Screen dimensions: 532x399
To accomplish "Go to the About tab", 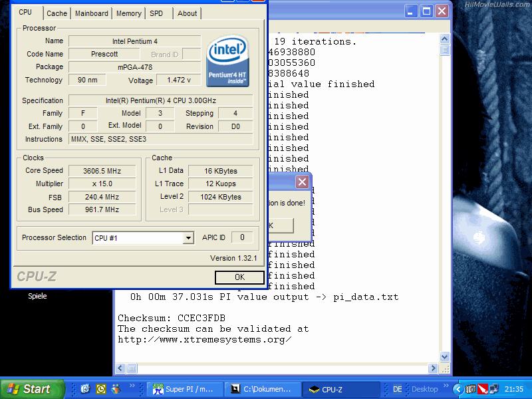I will tap(188, 13).
